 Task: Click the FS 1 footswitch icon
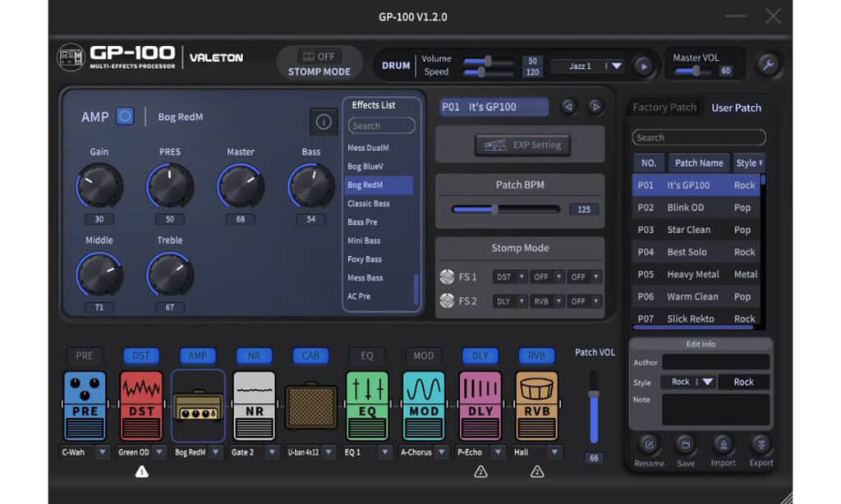(x=447, y=277)
